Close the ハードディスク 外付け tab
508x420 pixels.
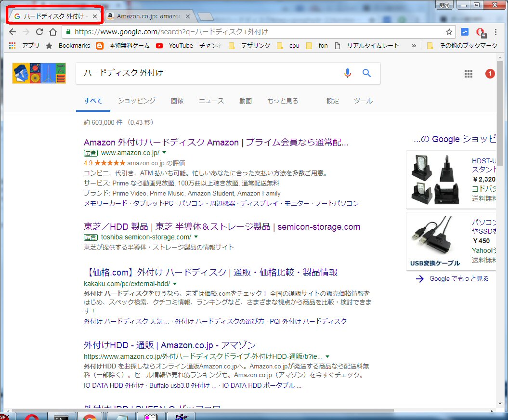click(94, 16)
